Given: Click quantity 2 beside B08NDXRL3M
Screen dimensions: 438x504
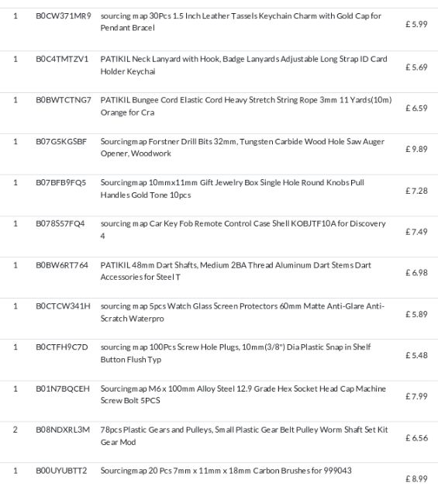Looking at the screenshot, I should pyautogui.click(x=15, y=430).
